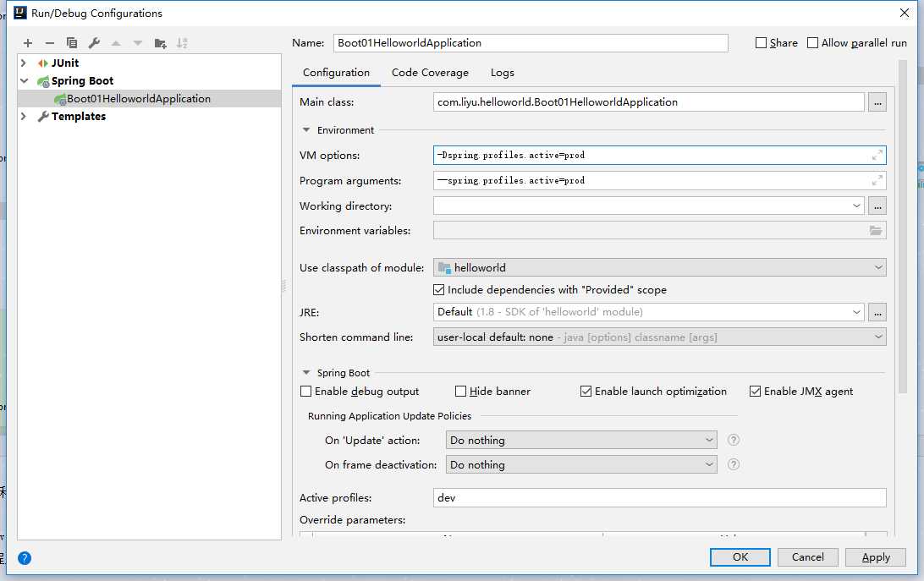Toggle Hide banner checkbox
924x581 pixels.
[x=461, y=392]
